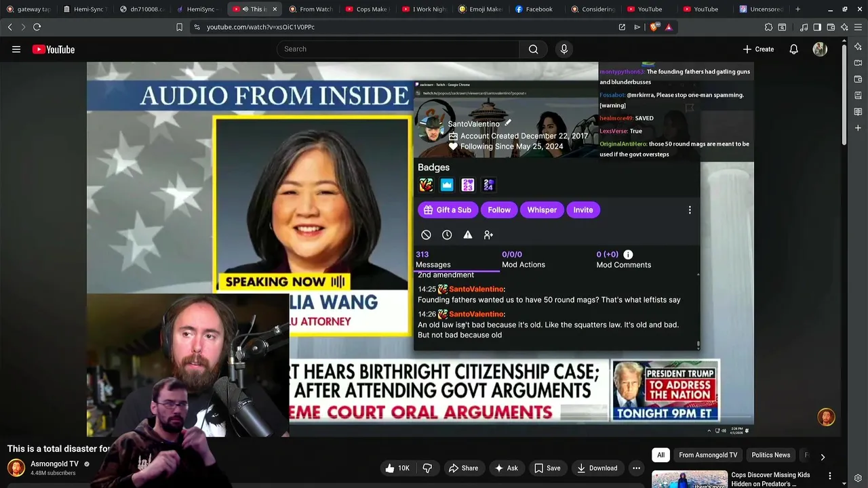Screen dimensions: 868x488
Task: Toggle the Brave sidebar panel button
Action: point(817,27)
